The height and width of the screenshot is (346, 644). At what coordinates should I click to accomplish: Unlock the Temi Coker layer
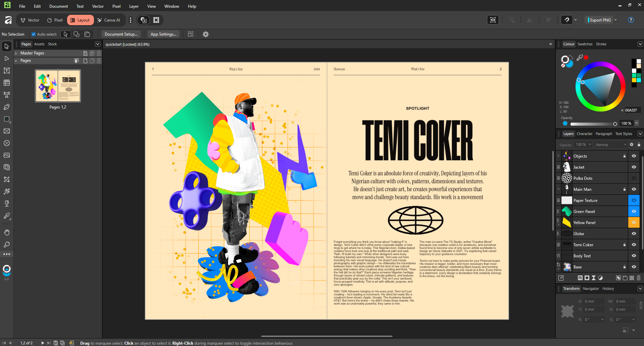[625, 245]
